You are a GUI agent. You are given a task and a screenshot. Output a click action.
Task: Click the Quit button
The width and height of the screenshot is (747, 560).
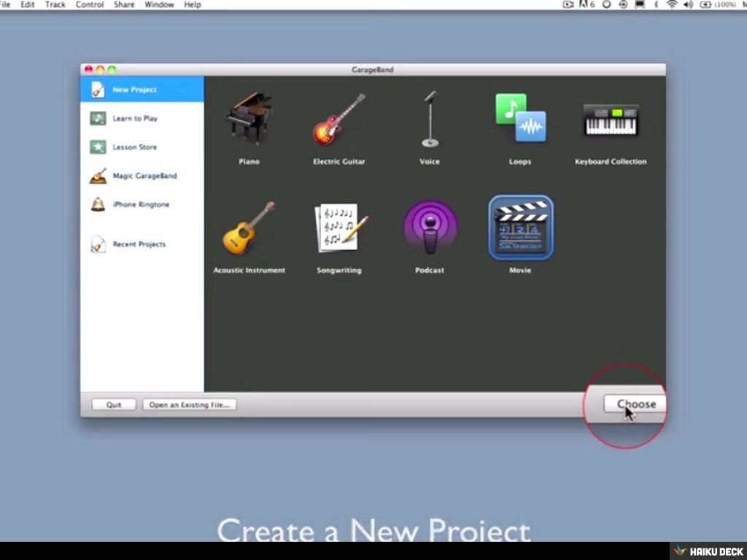tap(114, 405)
